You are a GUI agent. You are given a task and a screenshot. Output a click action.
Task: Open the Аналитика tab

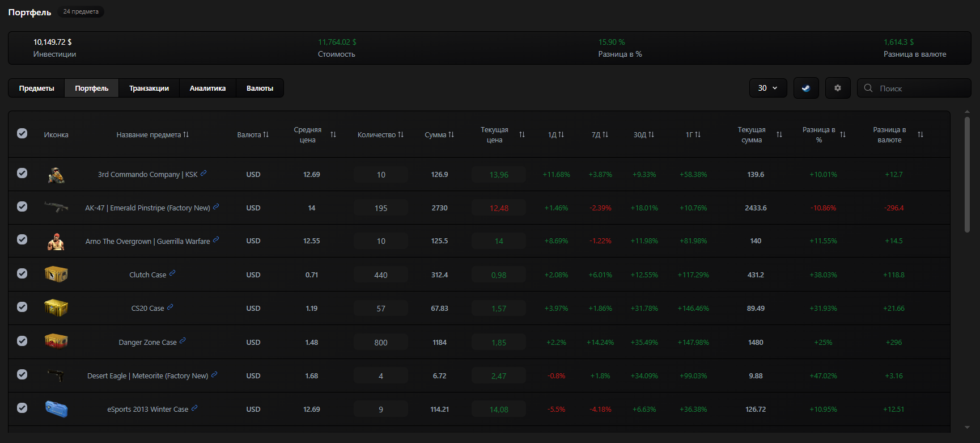point(207,88)
